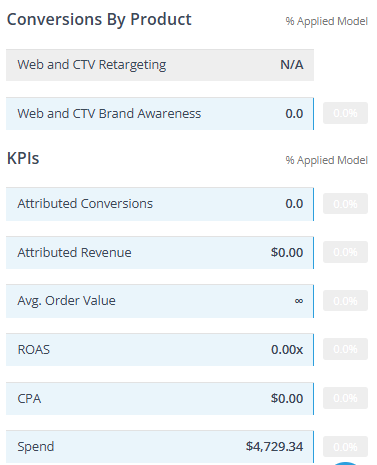The height and width of the screenshot is (465, 377).
Task: Select the Web and CTV Brand Awareness row
Action: pos(160,114)
